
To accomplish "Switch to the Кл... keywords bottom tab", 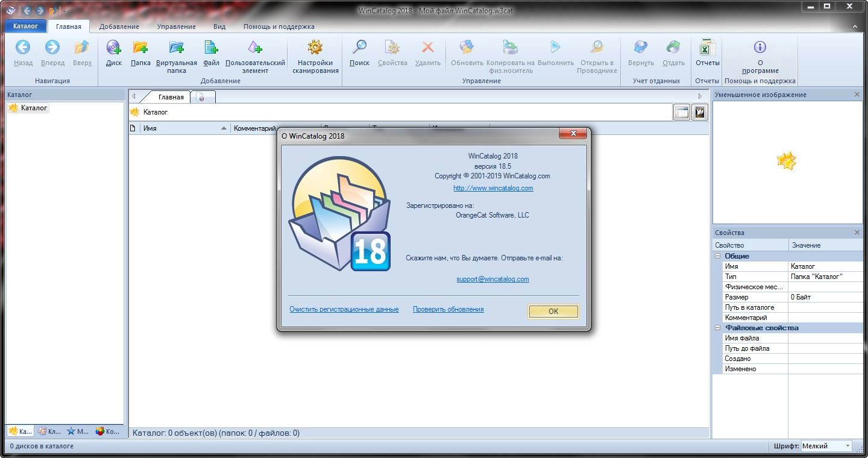I will [x=49, y=431].
